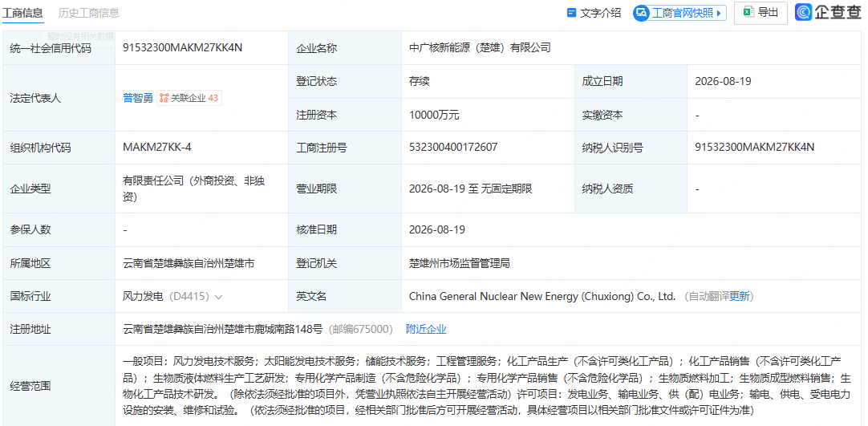Image resolution: width=868 pixels, height=426 pixels.
Task: Open the 工商官网快照 button
Action: 679,14
